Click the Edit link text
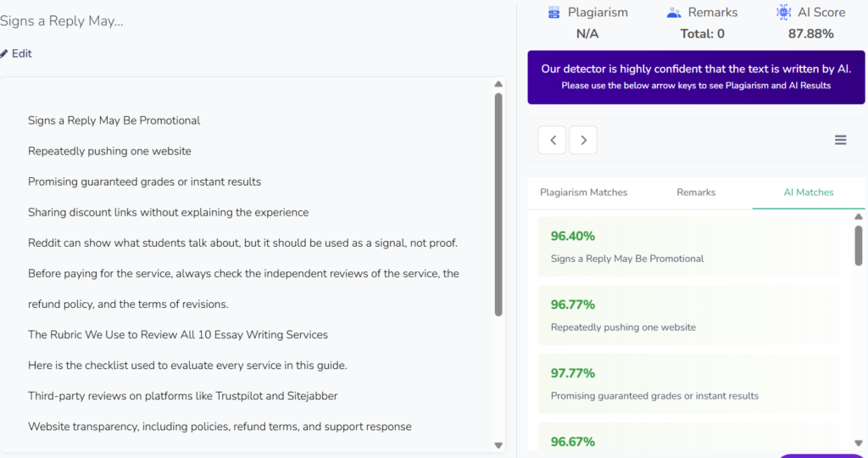Viewport: 868px width, 458px height. click(x=21, y=53)
